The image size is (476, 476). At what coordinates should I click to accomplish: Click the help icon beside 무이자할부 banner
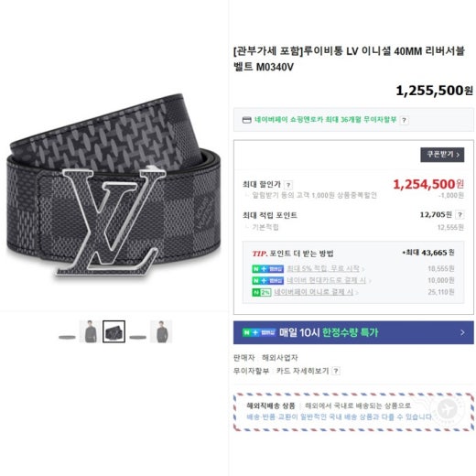(x=404, y=120)
